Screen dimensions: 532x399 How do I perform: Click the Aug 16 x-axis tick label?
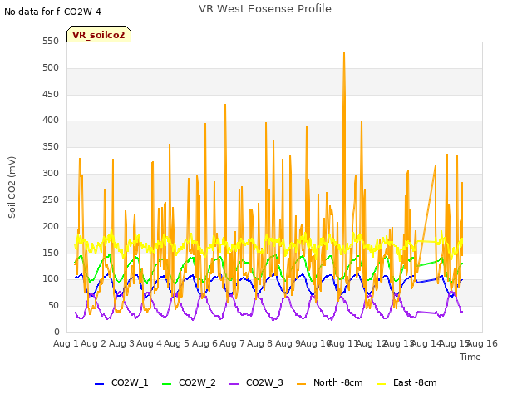click(x=482, y=343)
